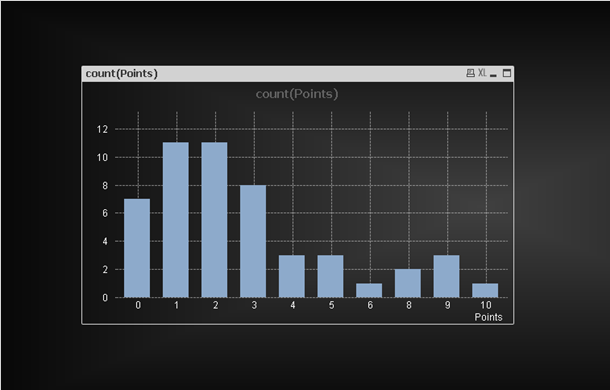Select the bar for Points value 5
The image size is (610, 390).
(330, 276)
